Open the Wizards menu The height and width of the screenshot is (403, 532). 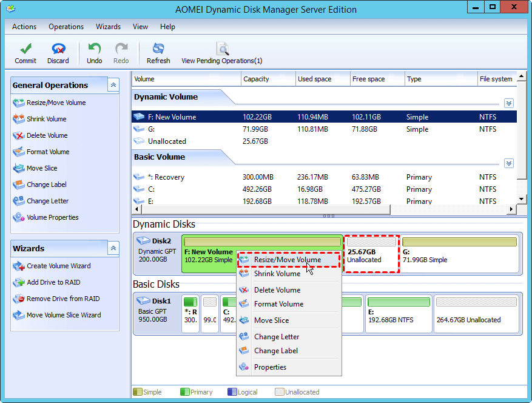click(108, 27)
